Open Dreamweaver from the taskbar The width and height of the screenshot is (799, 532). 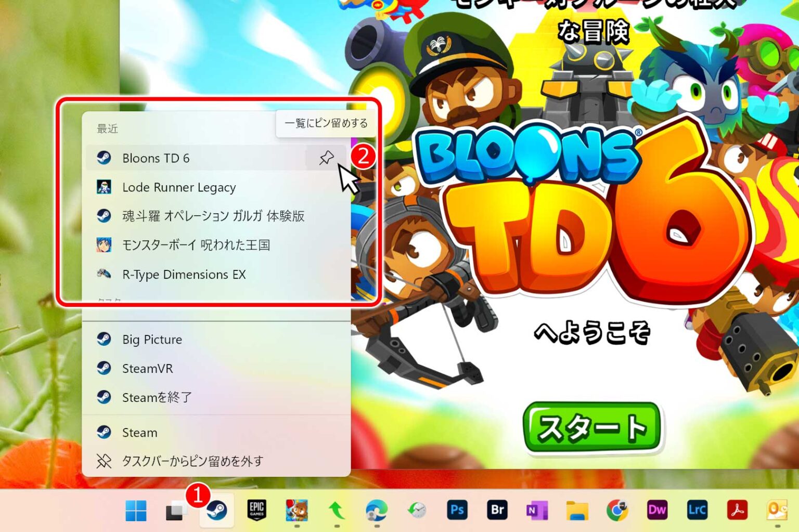[657, 510]
